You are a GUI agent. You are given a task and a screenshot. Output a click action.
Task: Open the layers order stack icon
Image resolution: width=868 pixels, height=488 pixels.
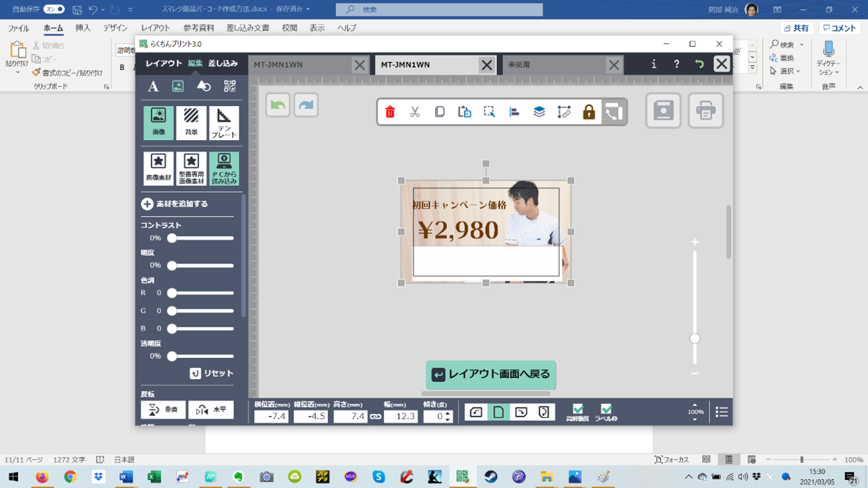539,112
